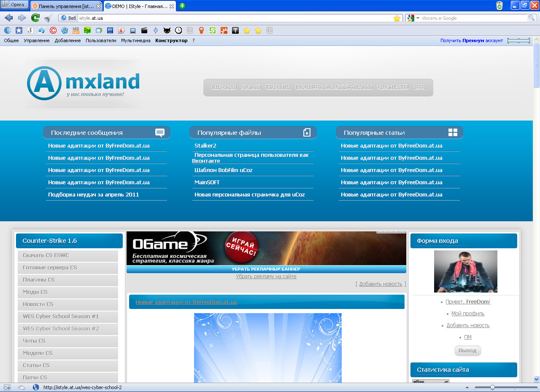Image resolution: width=540 pixels, height=392 pixels.
Task: Click the chat bubble icon in Последние сообщения
Action: point(159,133)
